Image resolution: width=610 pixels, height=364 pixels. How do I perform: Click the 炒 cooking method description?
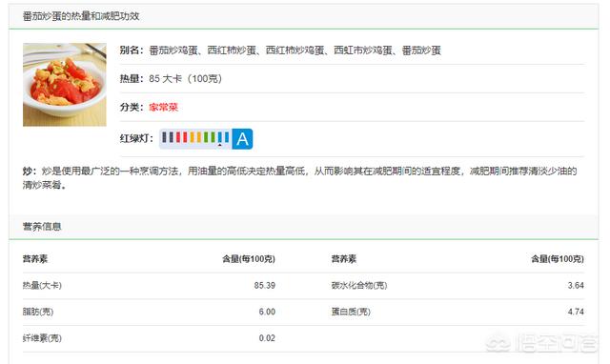299,178
